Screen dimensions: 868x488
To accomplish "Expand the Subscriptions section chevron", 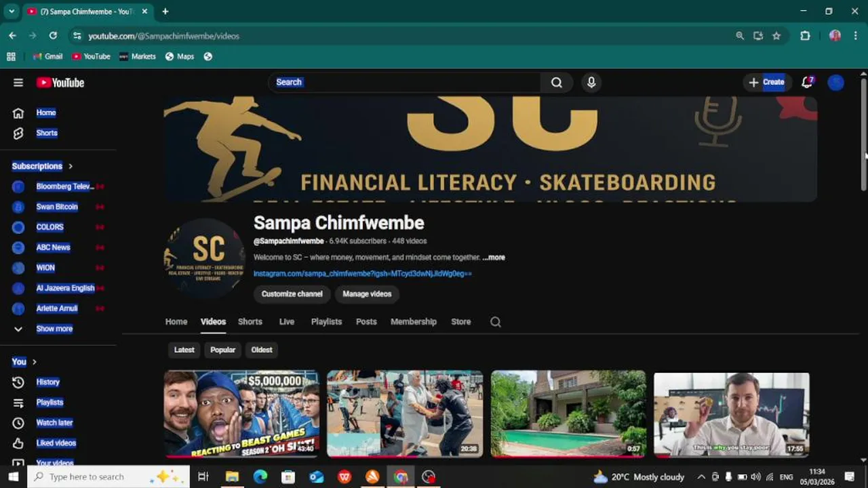I will 71,166.
